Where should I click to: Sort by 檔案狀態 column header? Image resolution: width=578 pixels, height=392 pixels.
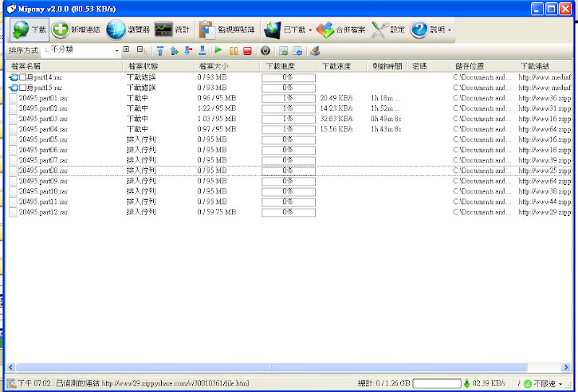[x=158, y=66]
